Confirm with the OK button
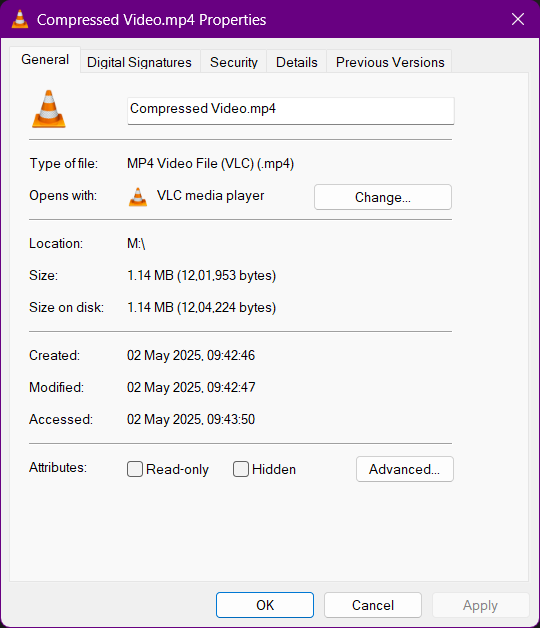 (x=265, y=605)
